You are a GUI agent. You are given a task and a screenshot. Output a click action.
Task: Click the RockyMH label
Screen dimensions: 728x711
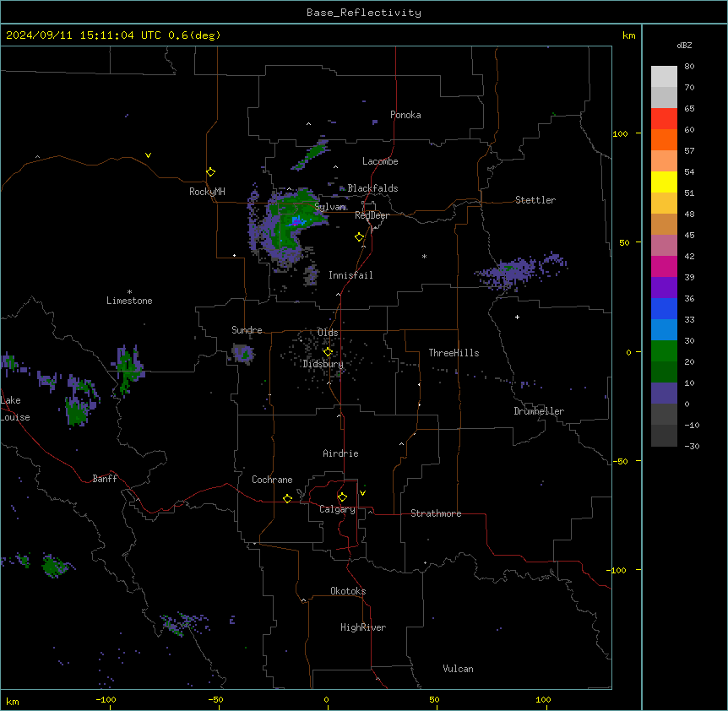pyautogui.click(x=207, y=192)
